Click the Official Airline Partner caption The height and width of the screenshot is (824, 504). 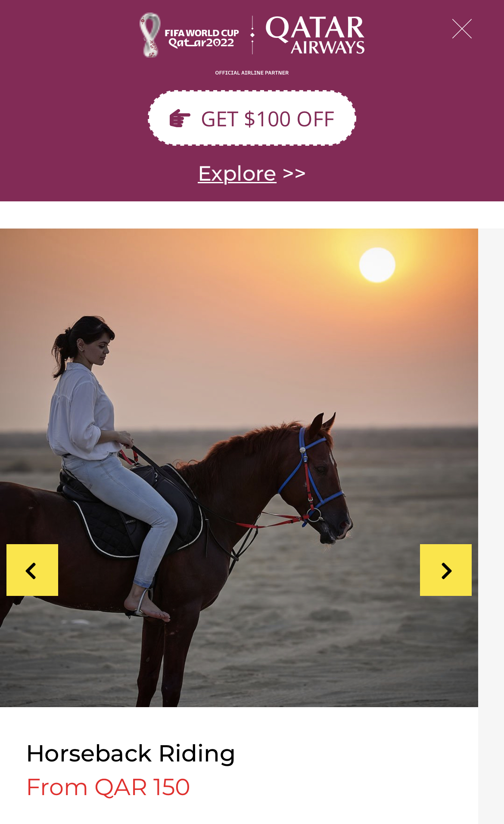(252, 73)
